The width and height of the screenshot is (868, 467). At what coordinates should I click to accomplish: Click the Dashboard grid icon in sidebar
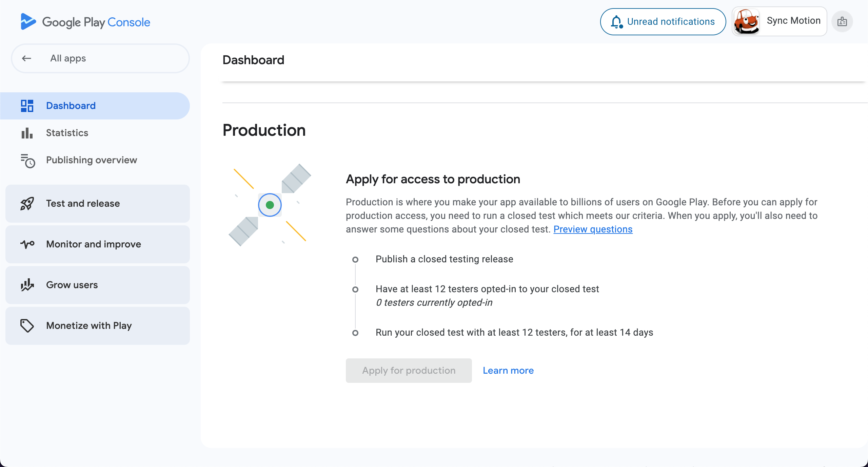(x=27, y=106)
